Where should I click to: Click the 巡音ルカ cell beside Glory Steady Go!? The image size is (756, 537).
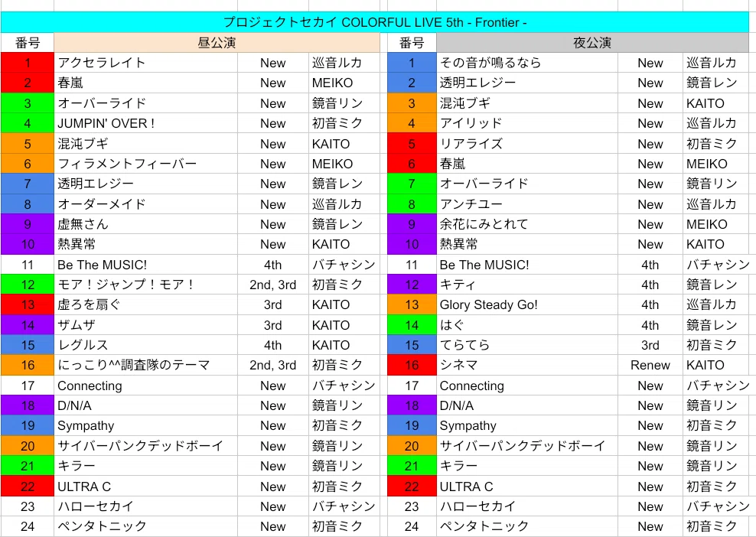pyautogui.click(x=716, y=304)
